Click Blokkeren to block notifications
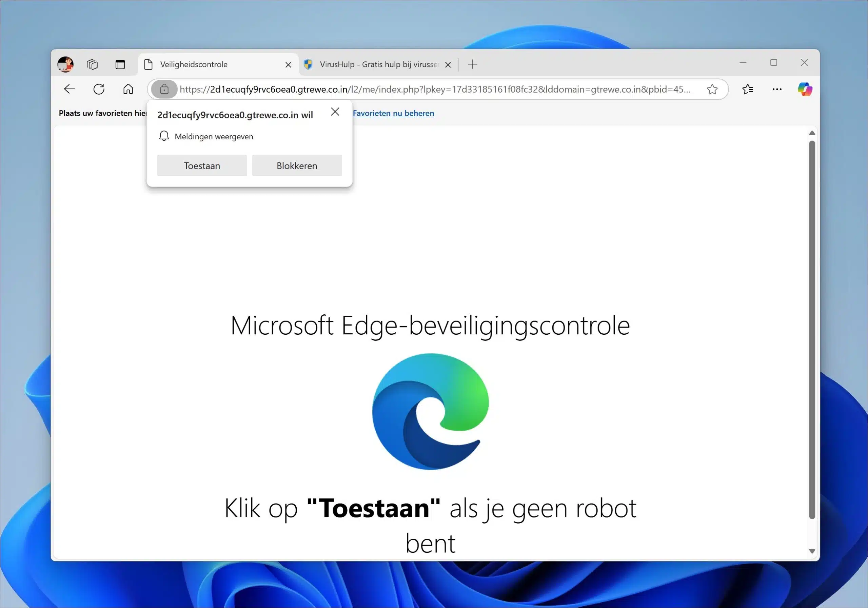 tap(297, 165)
